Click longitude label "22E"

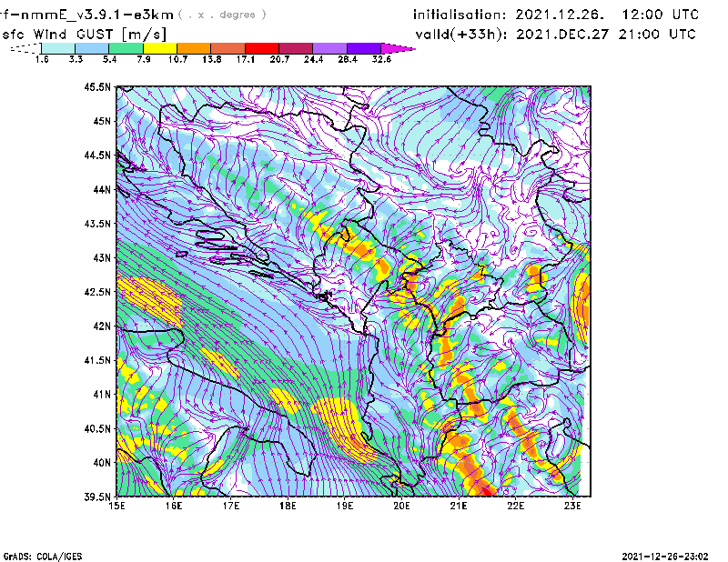point(516,506)
